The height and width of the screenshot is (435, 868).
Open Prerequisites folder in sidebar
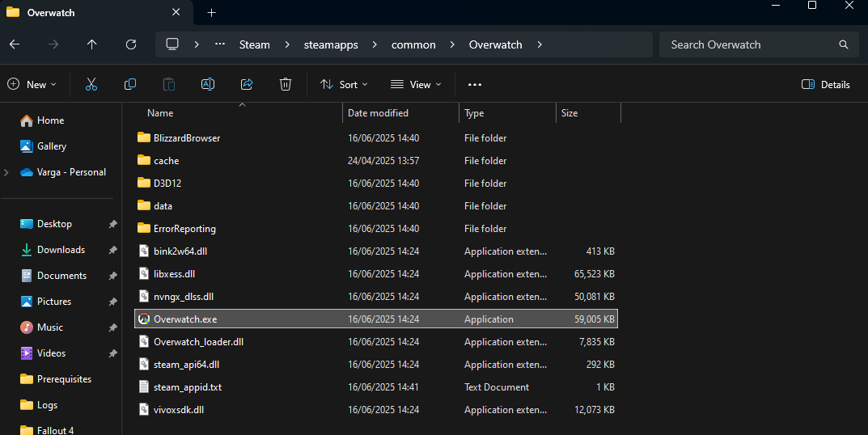pyautogui.click(x=56, y=379)
